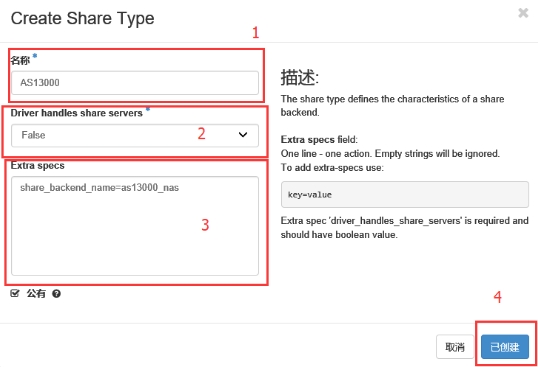
Task: Click the 名称 field label
Action: point(20,61)
